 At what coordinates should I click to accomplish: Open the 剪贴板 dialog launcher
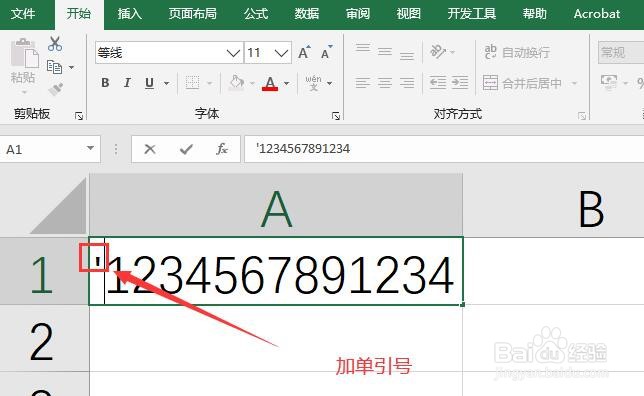click(x=79, y=116)
